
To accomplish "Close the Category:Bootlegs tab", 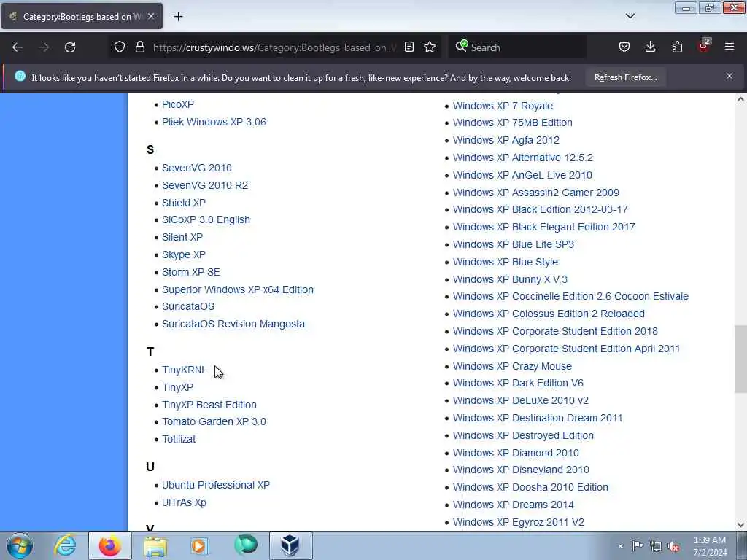I will pos(151,17).
